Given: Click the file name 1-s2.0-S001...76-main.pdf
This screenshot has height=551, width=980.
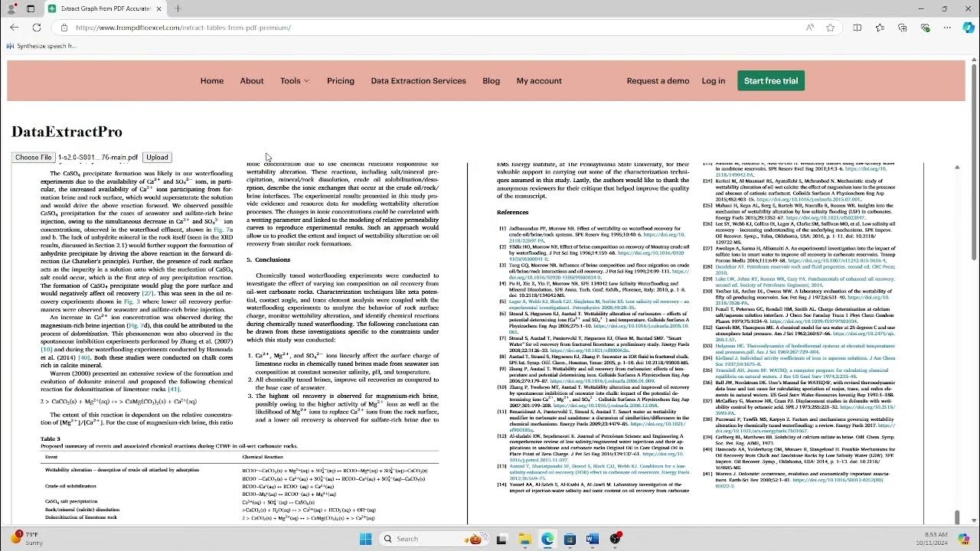Looking at the screenshot, I should coord(98,158).
